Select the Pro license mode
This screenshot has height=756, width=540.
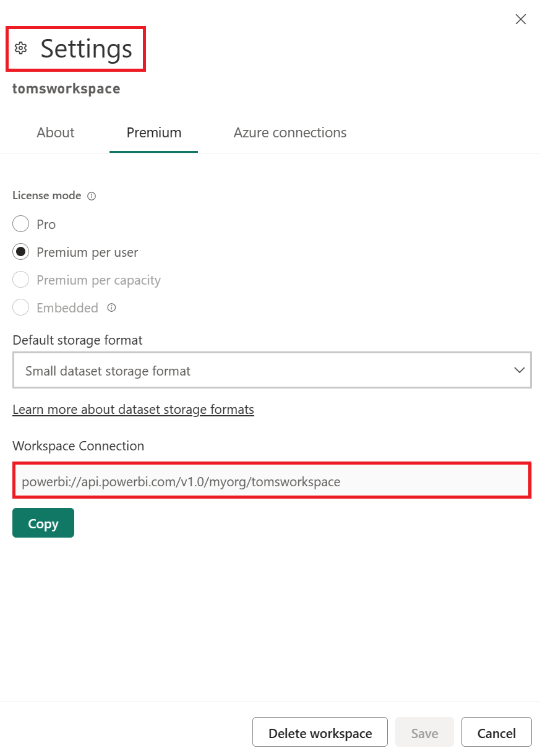pos(20,224)
